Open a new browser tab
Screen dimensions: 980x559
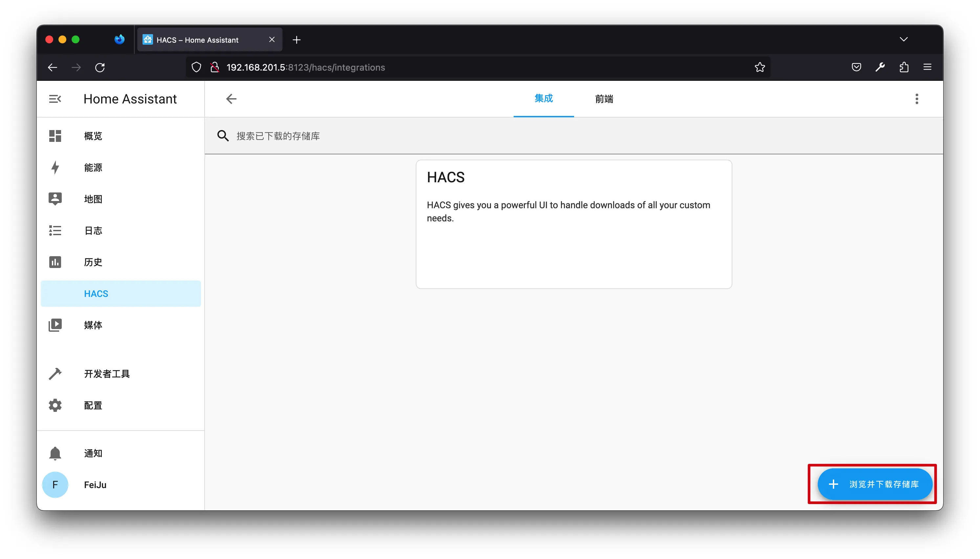pyautogui.click(x=296, y=40)
